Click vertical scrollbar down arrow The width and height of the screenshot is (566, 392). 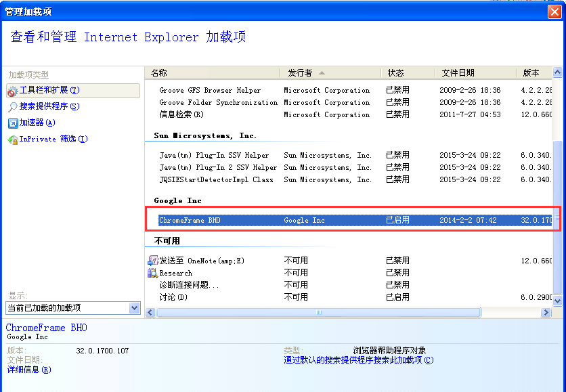pyautogui.click(x=557, y=301)
